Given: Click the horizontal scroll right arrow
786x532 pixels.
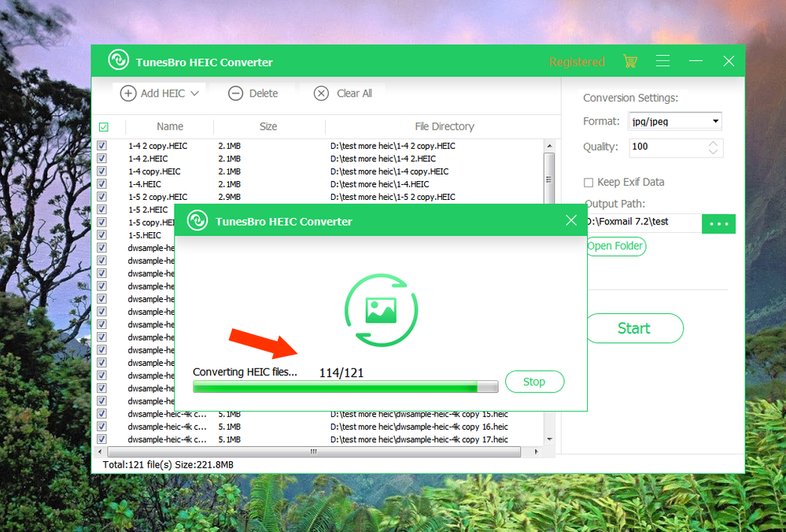Looking at the screenshot, I should (537, 452).
